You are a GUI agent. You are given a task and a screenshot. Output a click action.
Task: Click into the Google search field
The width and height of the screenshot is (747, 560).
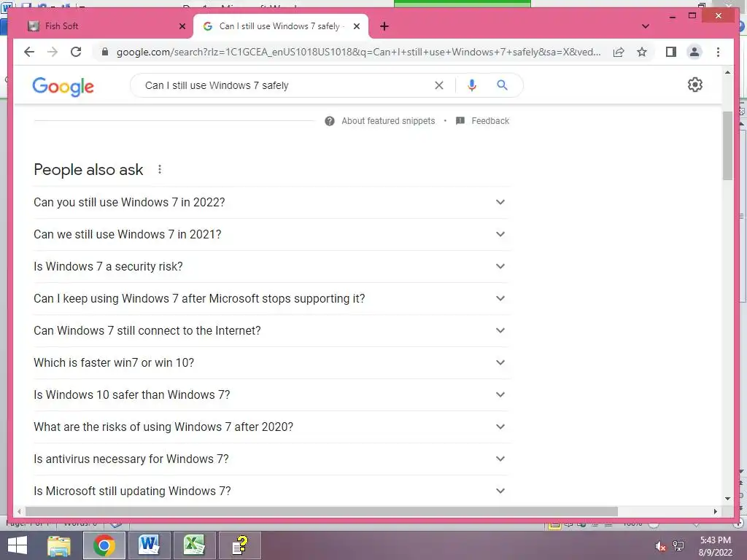point(286,85)
